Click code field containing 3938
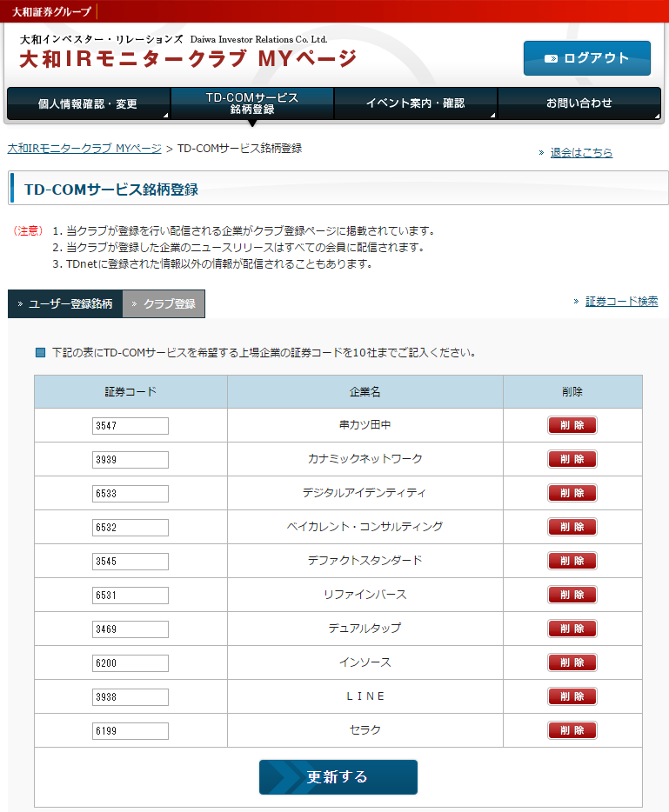Image resolution: width=669 pixels, height=812 pixels. 130,697
